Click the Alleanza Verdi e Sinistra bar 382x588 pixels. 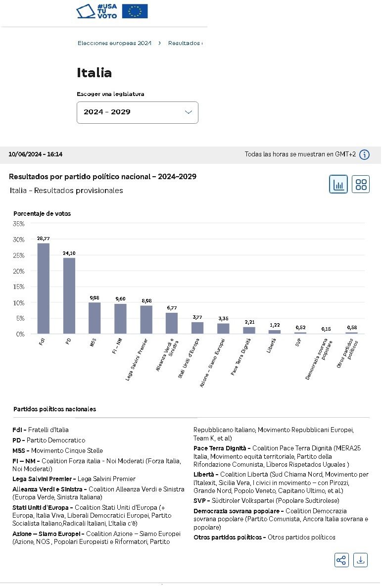coord(172,323)
